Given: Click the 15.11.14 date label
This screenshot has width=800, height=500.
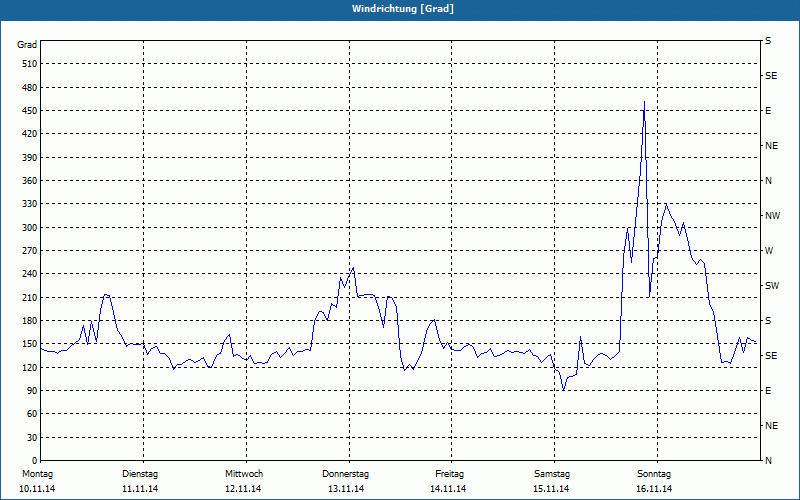Looking at the screenshot, I should point(551,489).
